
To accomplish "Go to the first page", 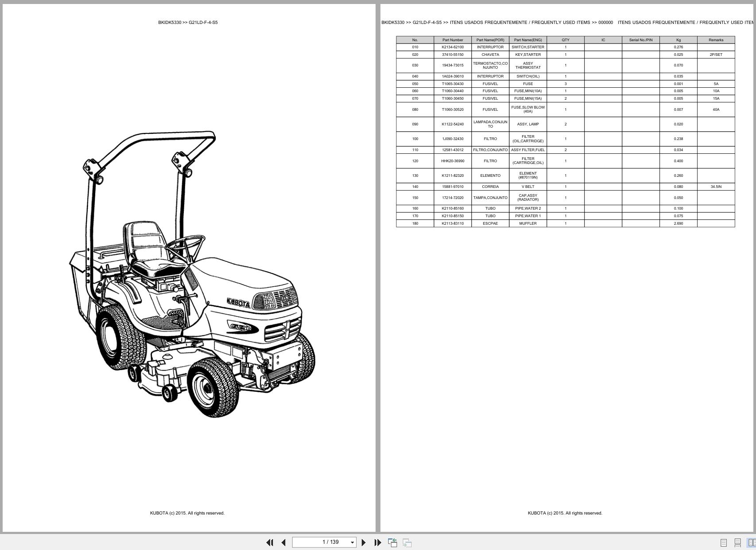I will click(x=270, y=542).
